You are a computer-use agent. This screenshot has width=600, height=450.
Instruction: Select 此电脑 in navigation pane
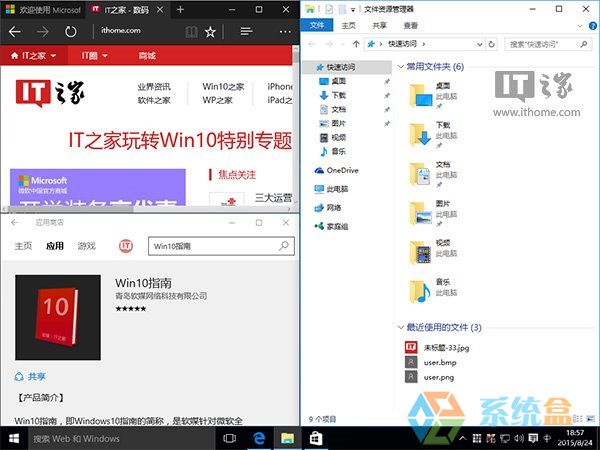click(331, 189)
